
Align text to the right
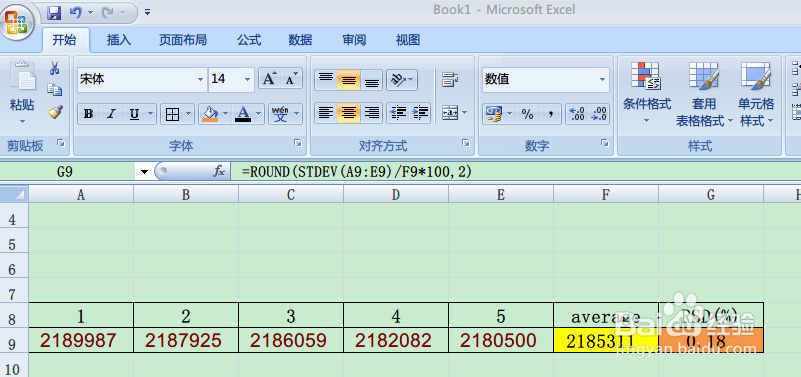pyautogui.click(x=371, y=113)
